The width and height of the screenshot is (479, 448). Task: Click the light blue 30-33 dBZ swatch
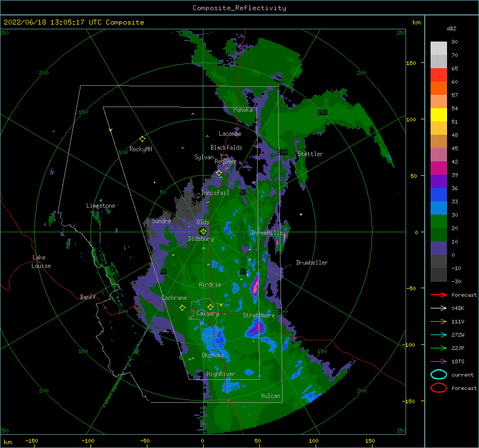pos(439,208)
